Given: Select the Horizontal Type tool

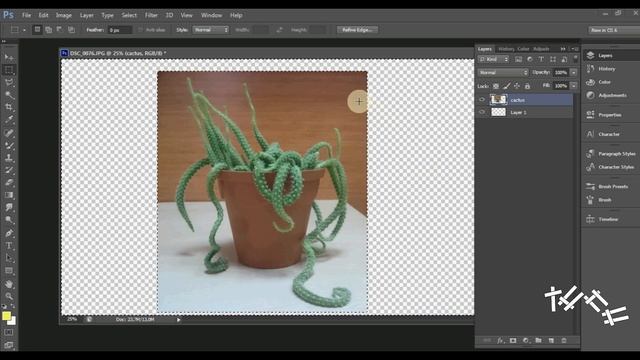Looking at the screenshot, I should click(9, 246).
